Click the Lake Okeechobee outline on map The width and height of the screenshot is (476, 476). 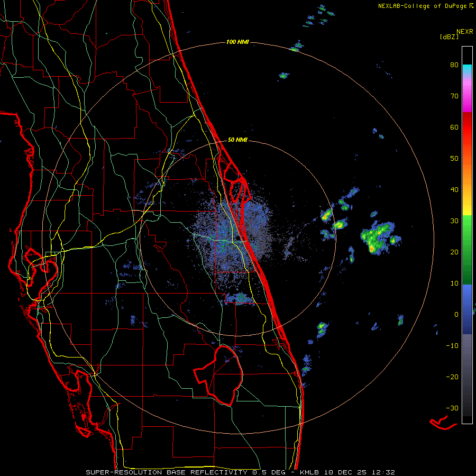coord(218,375)
